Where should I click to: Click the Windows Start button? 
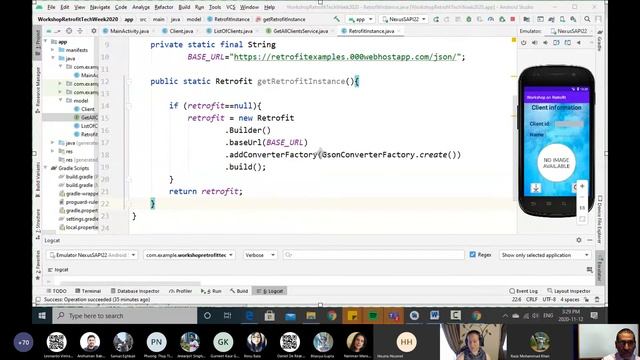[42, 316]
